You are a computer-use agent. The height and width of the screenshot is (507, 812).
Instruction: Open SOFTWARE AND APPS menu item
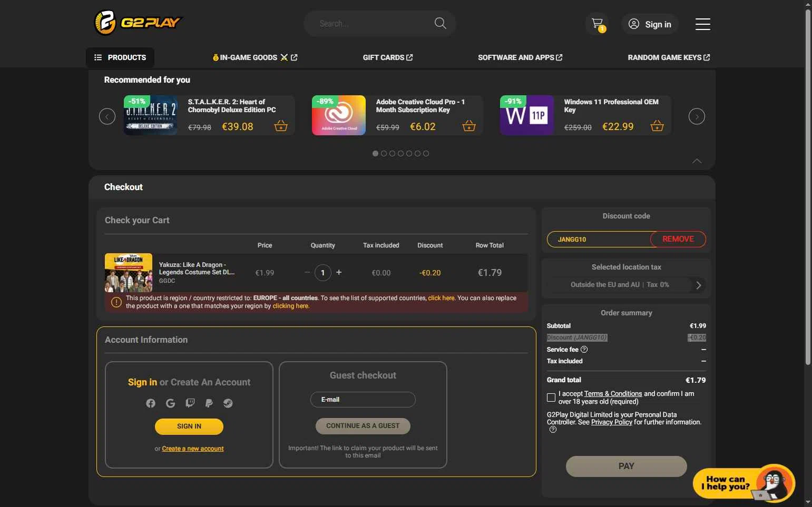click(520, 57)
